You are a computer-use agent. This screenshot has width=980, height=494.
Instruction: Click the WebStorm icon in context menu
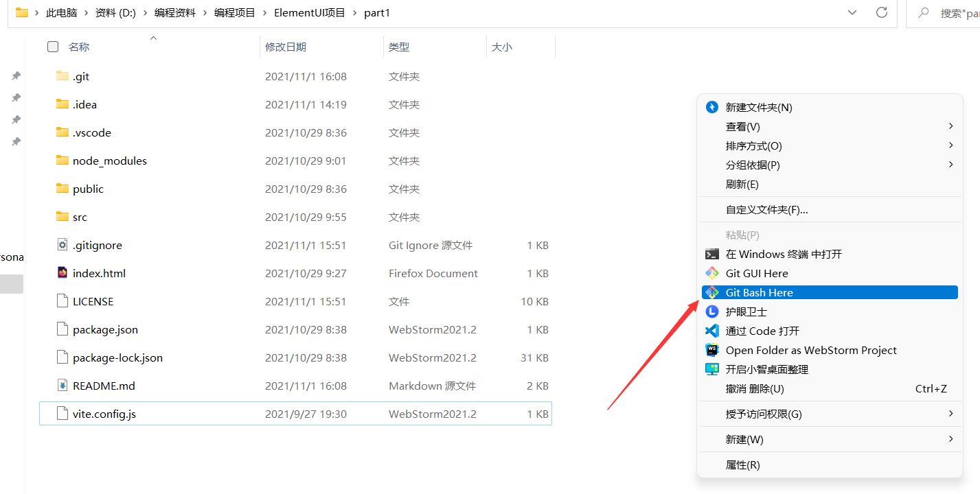[x=712, y=350]
